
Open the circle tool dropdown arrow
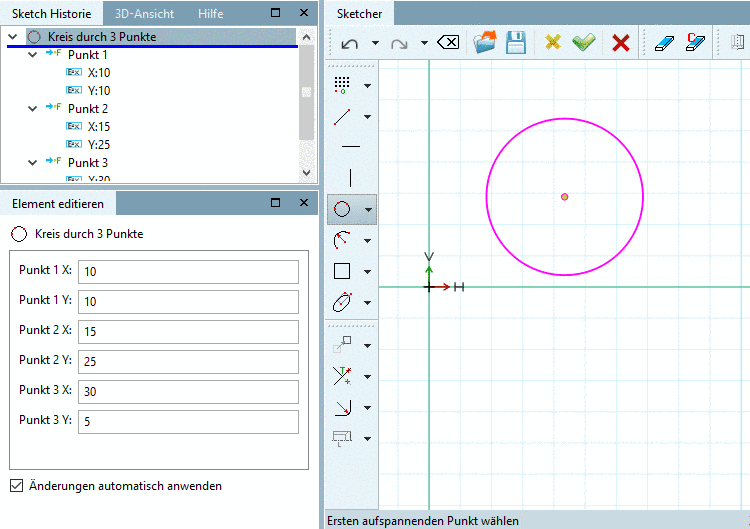tap(368, 209)
